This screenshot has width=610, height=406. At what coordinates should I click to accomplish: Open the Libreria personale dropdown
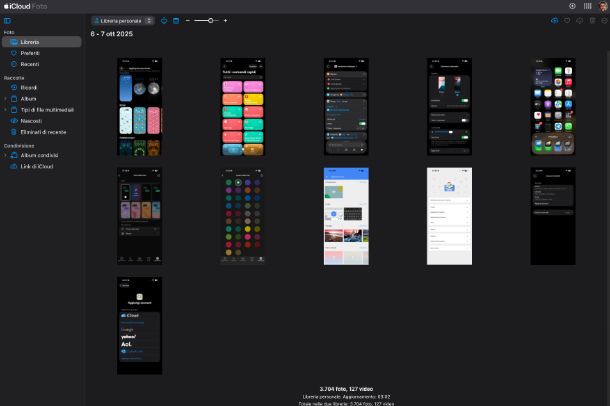123,20
